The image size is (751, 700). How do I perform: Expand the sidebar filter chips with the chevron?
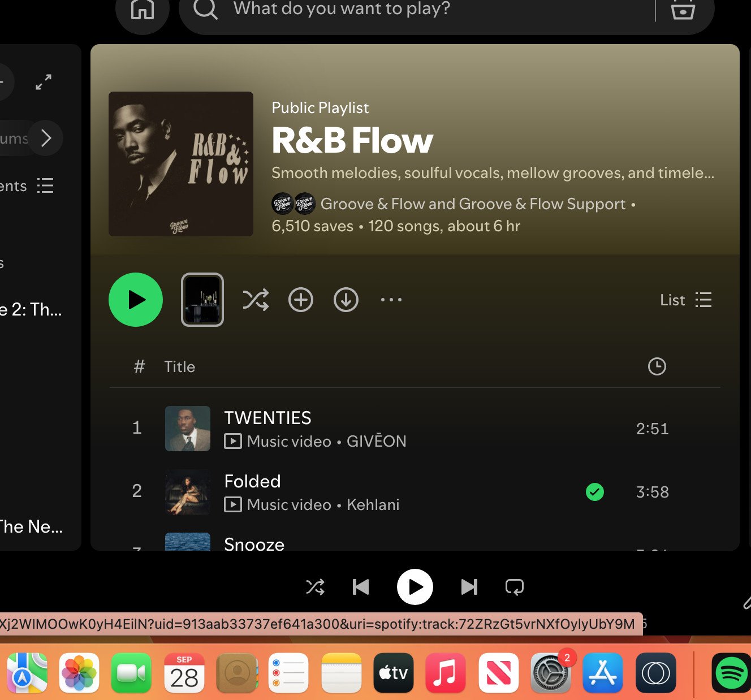(46, 138)
